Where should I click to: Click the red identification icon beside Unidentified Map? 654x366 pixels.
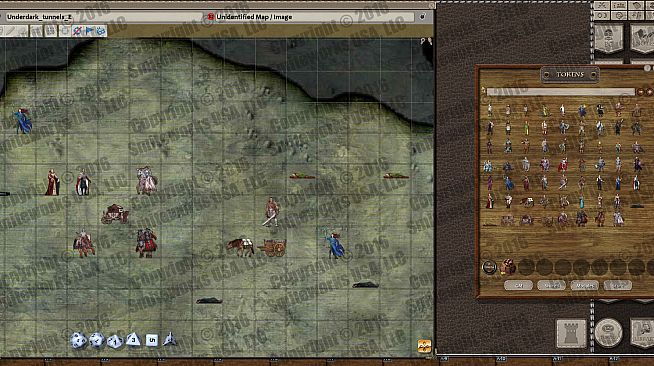[x=211, y=17]
